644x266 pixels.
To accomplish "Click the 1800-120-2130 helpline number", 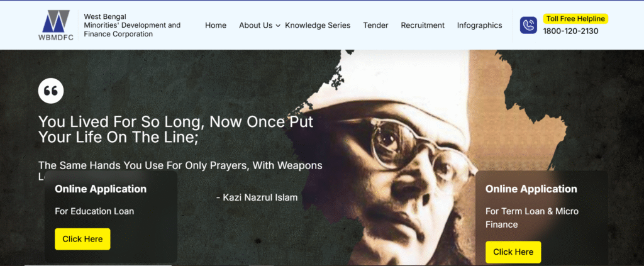I will [570, 31].
